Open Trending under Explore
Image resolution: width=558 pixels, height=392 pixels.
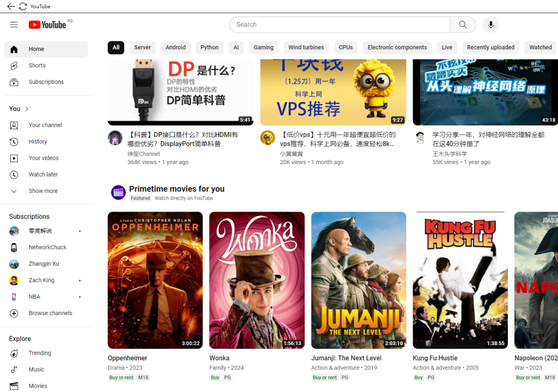[40, 353]
